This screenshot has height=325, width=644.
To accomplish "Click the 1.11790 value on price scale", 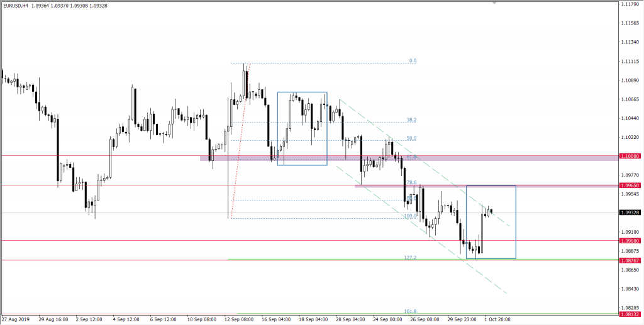I will pyautogui.click(x=631, y=4).
